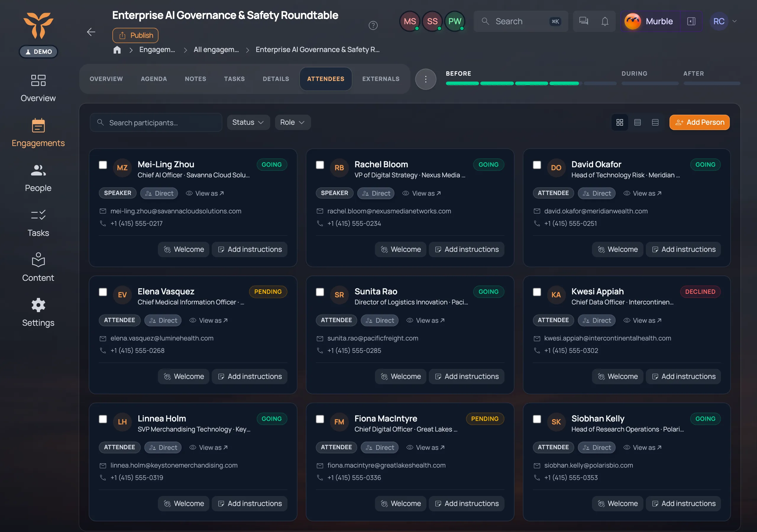757x532 pixels.
Task: Open the help question mark icon
Action: click(x=373, y=25)
